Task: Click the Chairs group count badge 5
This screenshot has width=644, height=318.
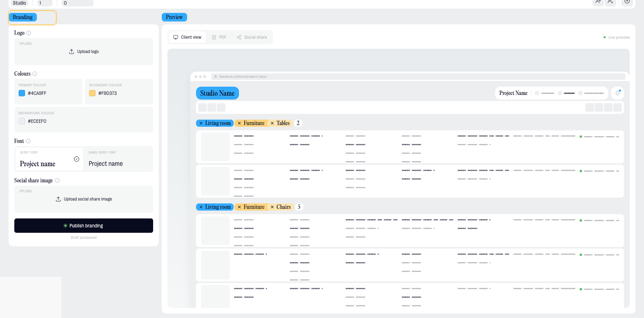Action: coord(299,207)
